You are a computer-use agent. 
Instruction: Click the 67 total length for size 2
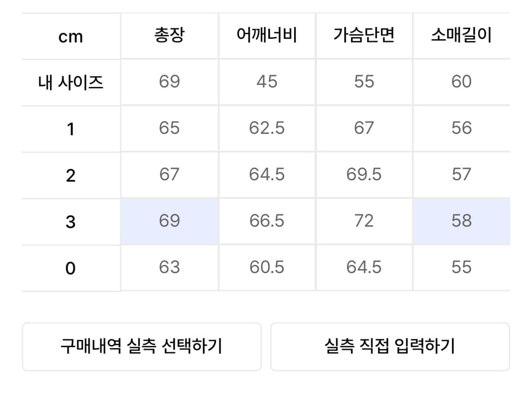coord(169,174)
